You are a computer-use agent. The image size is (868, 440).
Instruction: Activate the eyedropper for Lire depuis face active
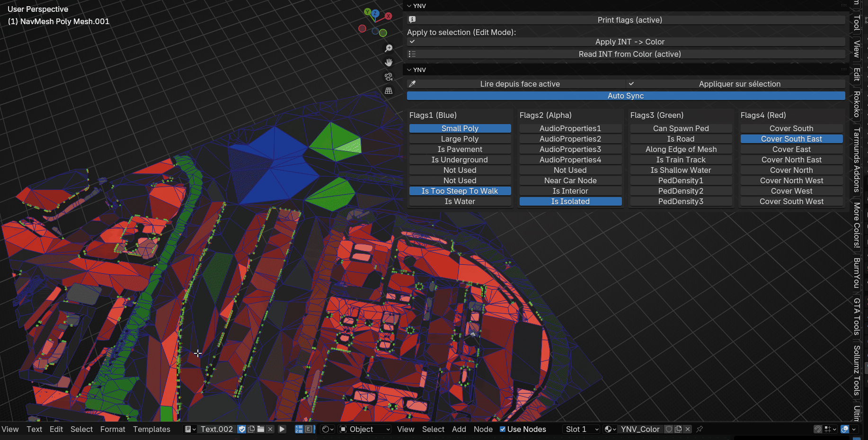[412, 84]
